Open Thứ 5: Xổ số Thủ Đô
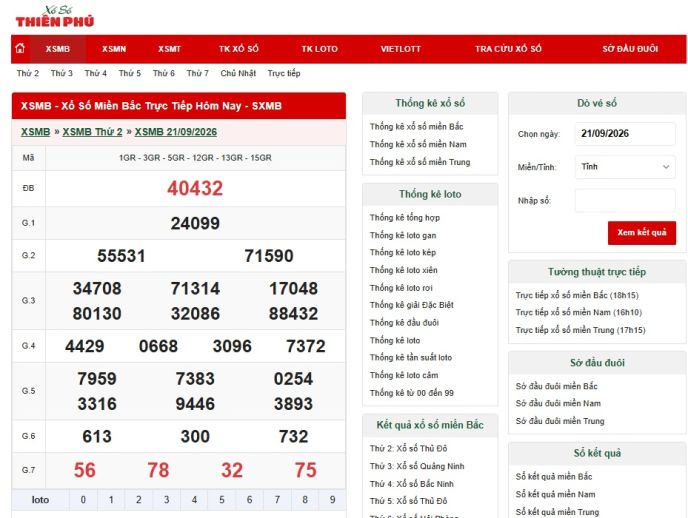688x518 pixels. 408,501
